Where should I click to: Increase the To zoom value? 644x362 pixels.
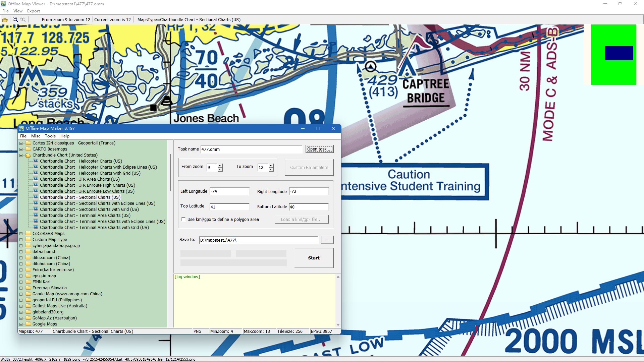pyautogui.click(x=271, y=166)
